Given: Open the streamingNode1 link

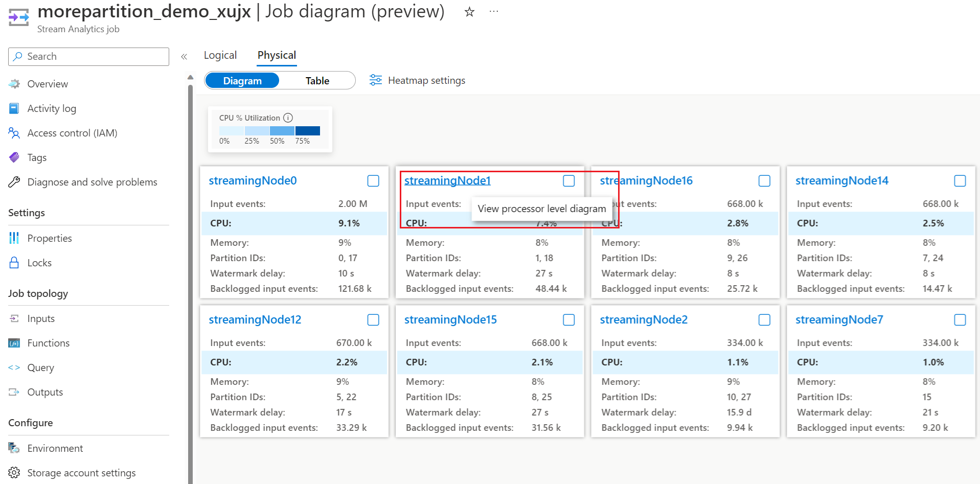Looking at the screenshot, I should point(447,180).
